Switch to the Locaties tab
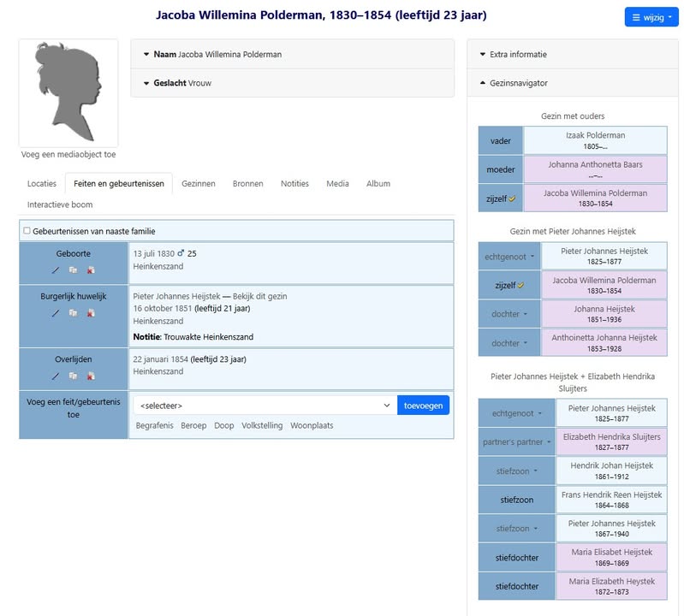 [x=42, y=184]
